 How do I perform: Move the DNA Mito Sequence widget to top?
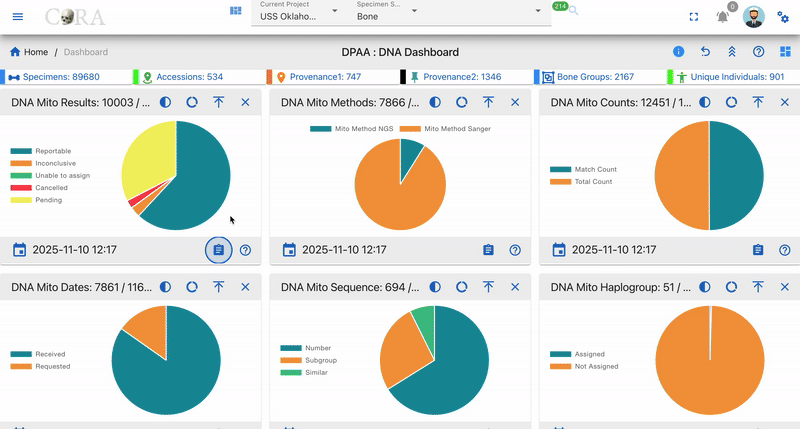[x=488, y=287]
